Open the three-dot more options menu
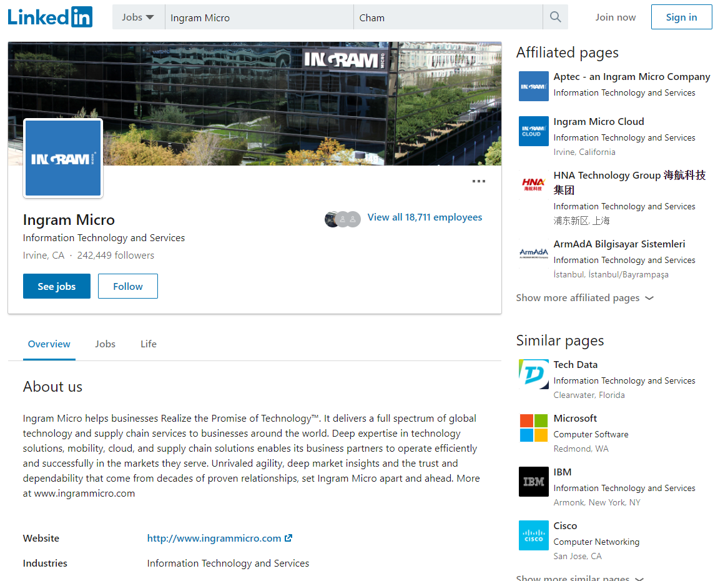Image resolution: width=728 pixels, height=581 pixels. tap(479, 181)
